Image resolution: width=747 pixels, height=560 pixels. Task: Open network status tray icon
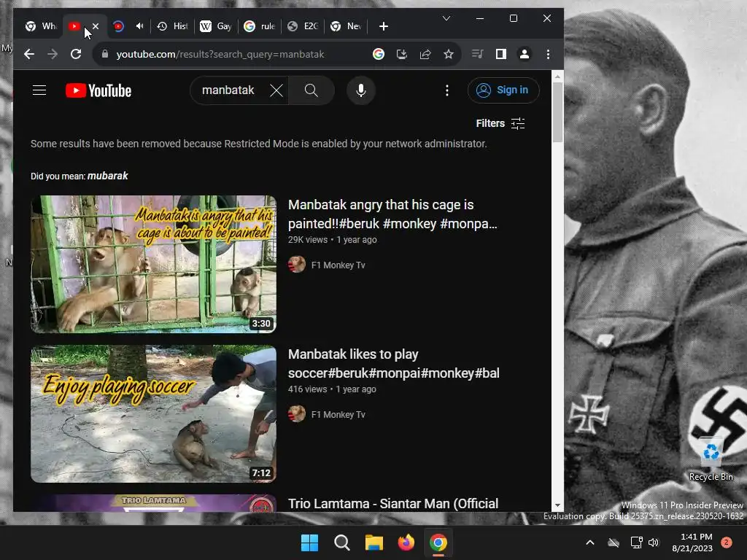pos(636,542)
